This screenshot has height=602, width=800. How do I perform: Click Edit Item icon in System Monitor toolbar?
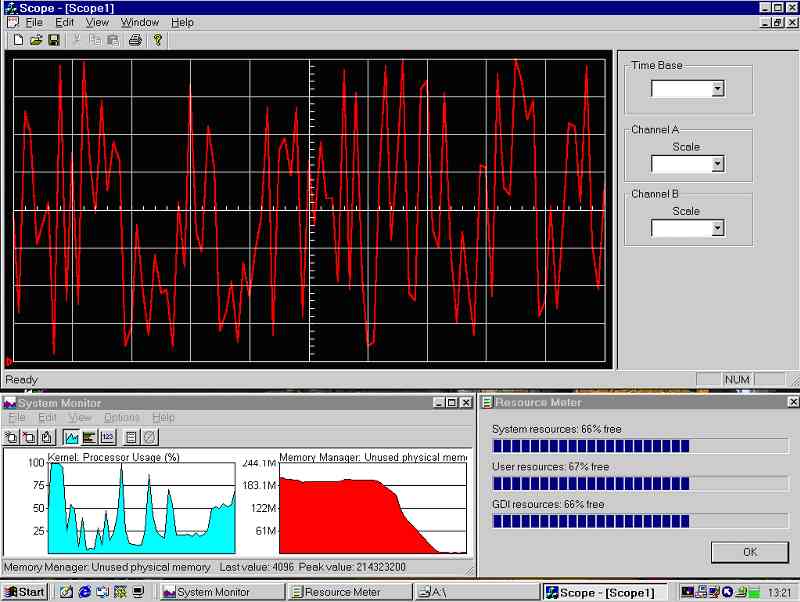(x=47, y=437)
